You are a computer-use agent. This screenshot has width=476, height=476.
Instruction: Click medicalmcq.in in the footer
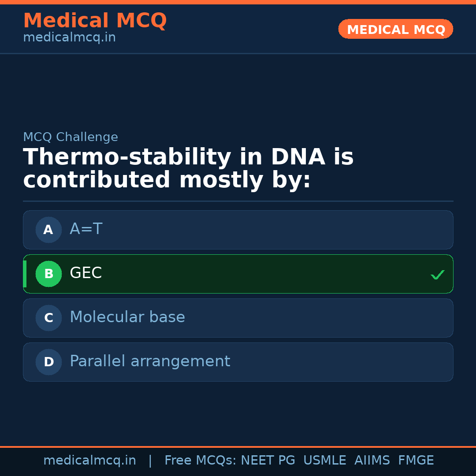(x=89, y=461)
